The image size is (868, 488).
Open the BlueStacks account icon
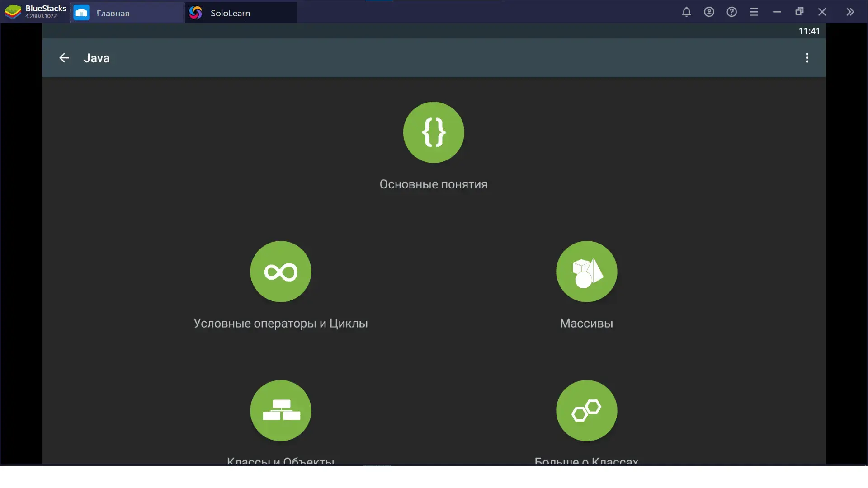709,12
